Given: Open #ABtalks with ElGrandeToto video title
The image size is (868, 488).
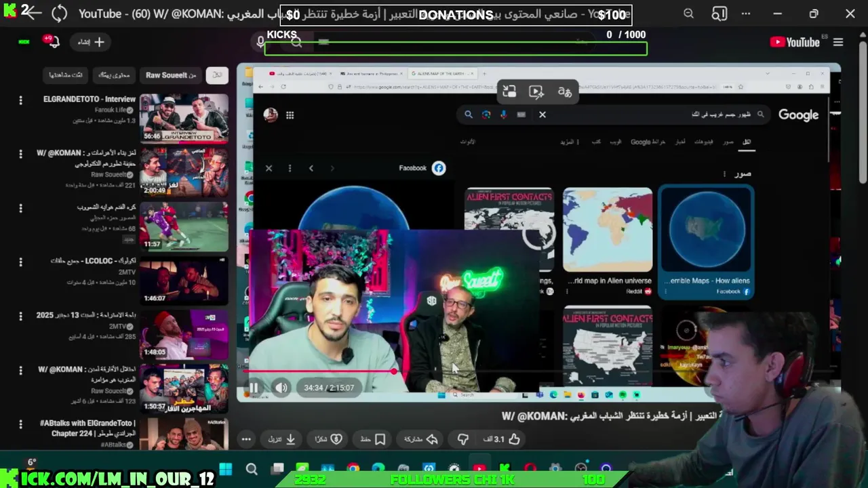Looking at the screenshot, I should pyautogui.click(x=88, y=428).
